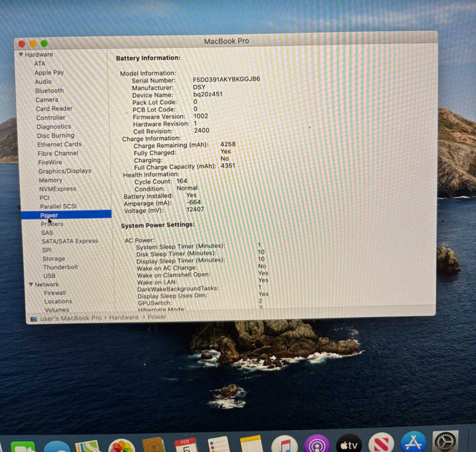
Task: Open the USB hardware category
Action: coord(50,276)
